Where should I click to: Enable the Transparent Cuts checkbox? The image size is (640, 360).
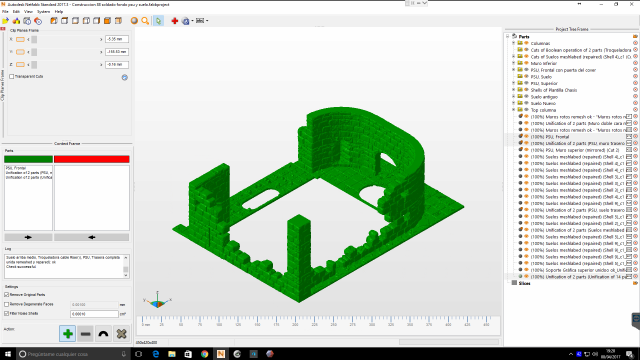[x=11, y=76]
